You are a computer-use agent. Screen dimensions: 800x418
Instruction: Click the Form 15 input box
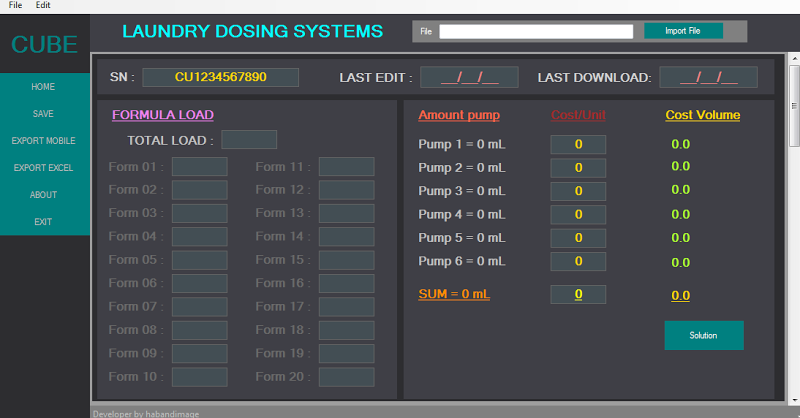(x=346, y=260)
